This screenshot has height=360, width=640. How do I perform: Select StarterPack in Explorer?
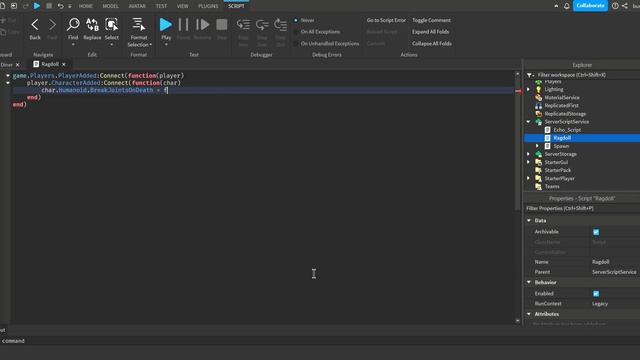click(x=558, y=170)
